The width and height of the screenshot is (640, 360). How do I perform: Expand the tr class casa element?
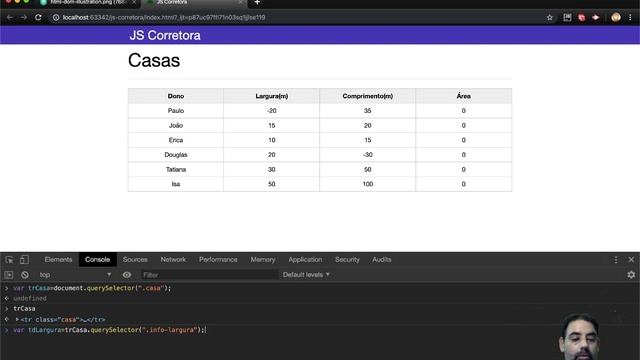pos(17,319)
